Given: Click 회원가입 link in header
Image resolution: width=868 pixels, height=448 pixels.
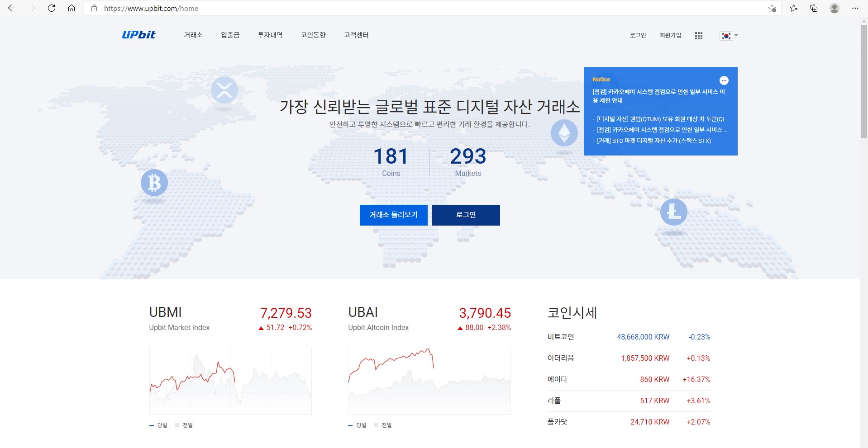Looking at the screenshot, I should tap(670, 35).
